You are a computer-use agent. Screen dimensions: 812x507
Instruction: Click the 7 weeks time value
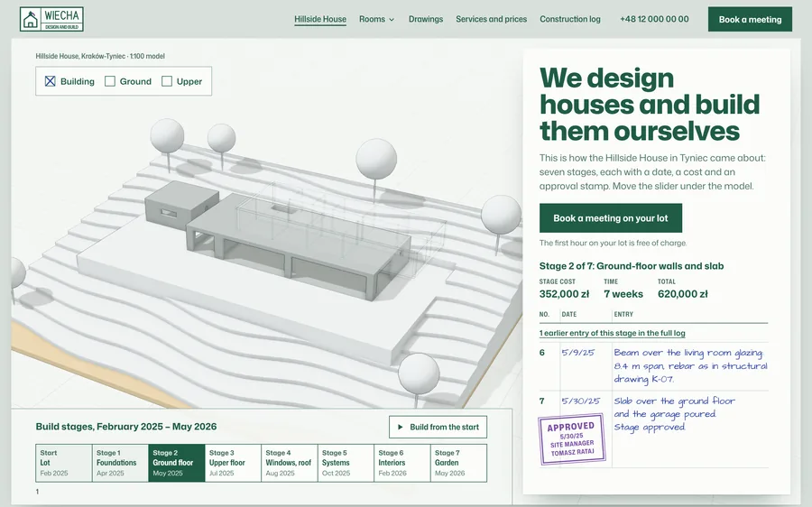(x=623, y=294)
